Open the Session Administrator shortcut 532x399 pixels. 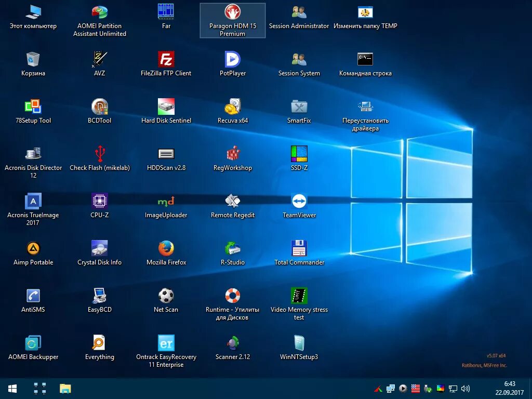[x=299, y=17]
